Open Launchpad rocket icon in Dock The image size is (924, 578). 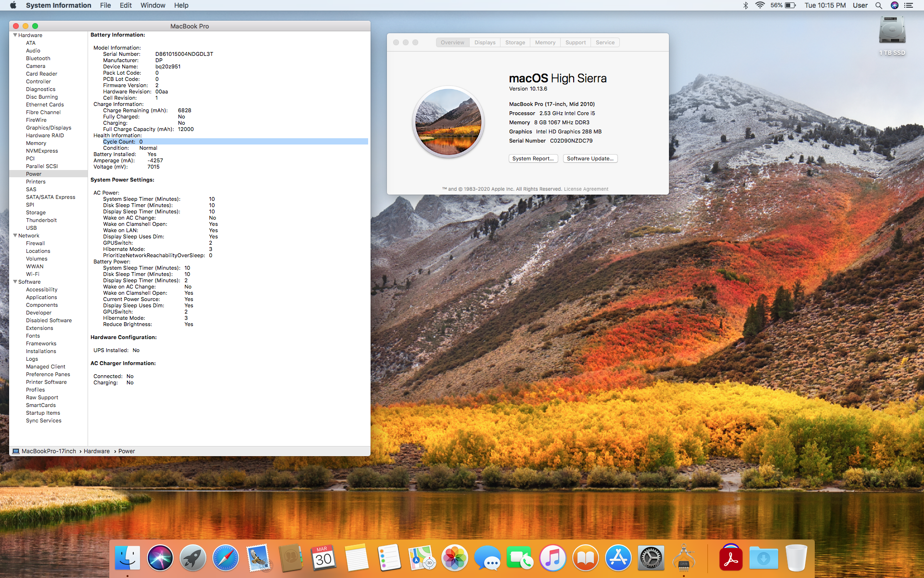pos(193,558)
